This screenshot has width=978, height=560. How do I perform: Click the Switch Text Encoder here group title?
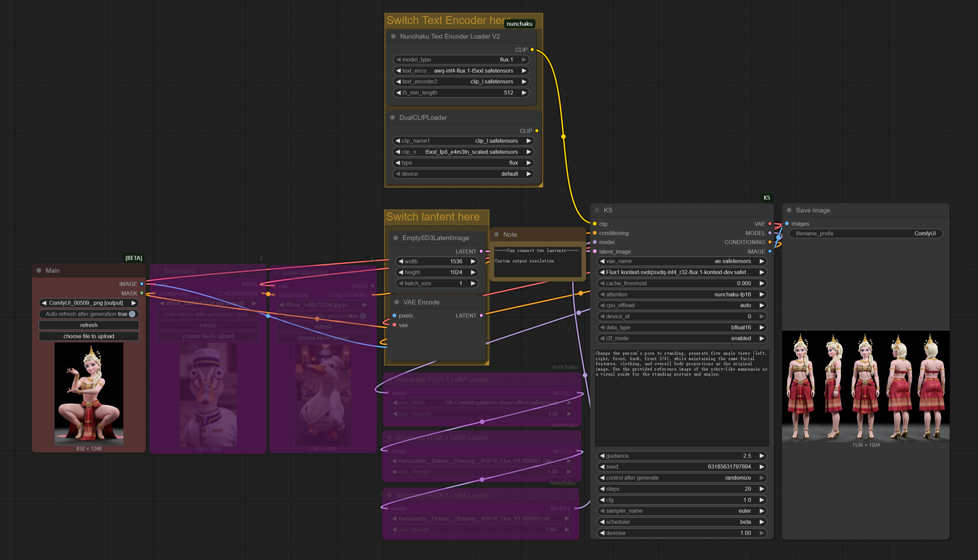coord(446,20)
